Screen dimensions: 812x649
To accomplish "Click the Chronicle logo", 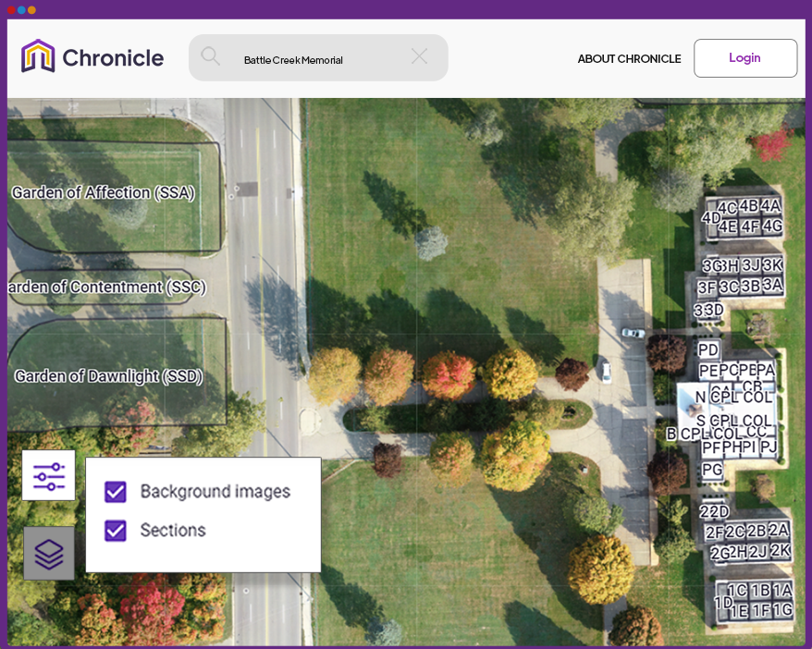I will 90,57.
